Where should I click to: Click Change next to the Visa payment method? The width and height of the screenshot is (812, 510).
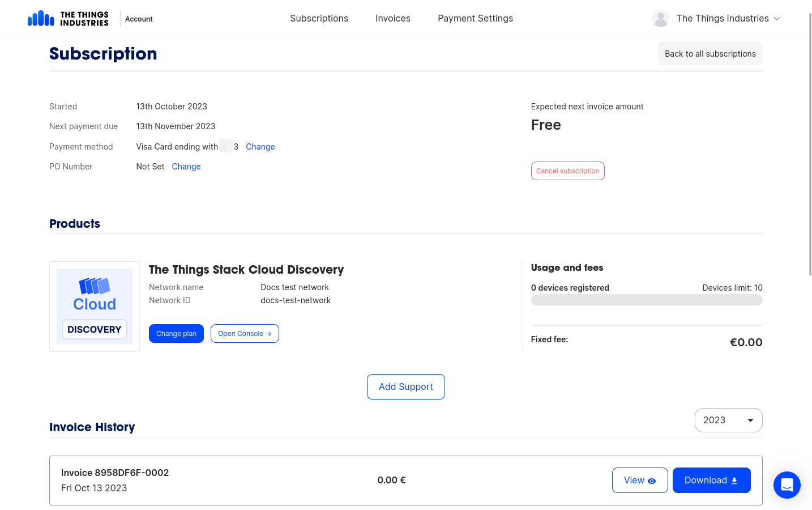click(260, 146)
